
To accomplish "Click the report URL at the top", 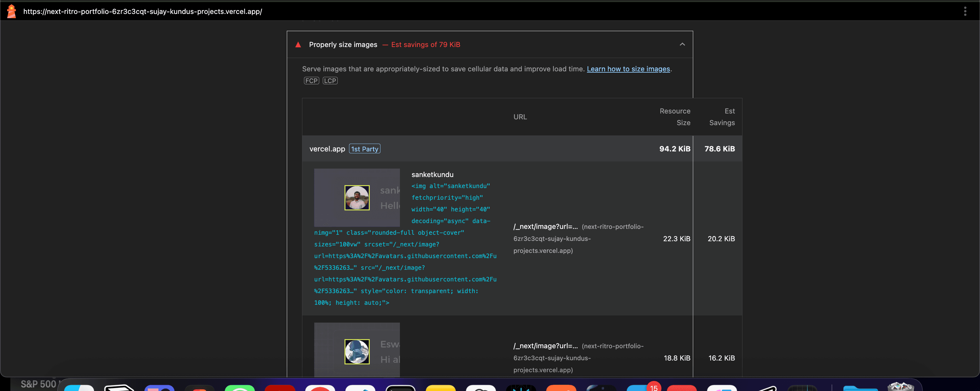I will pyautogui.click(x=143, y=11).
